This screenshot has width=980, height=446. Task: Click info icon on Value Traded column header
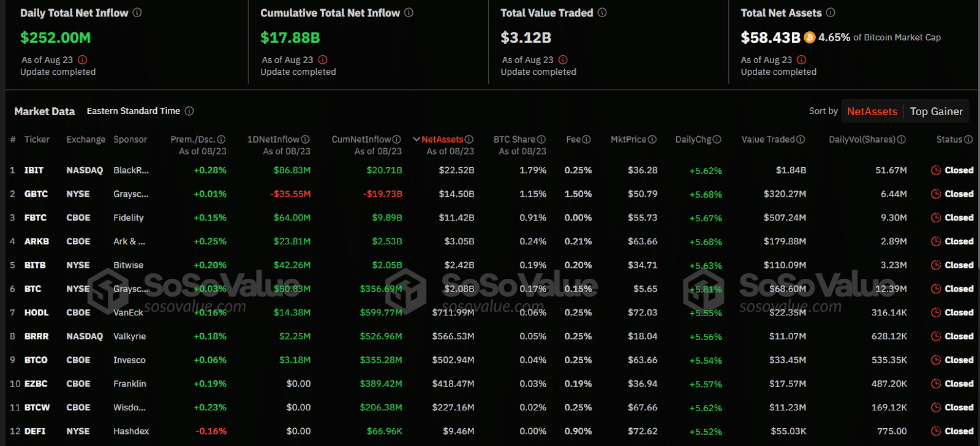point(801,140)
